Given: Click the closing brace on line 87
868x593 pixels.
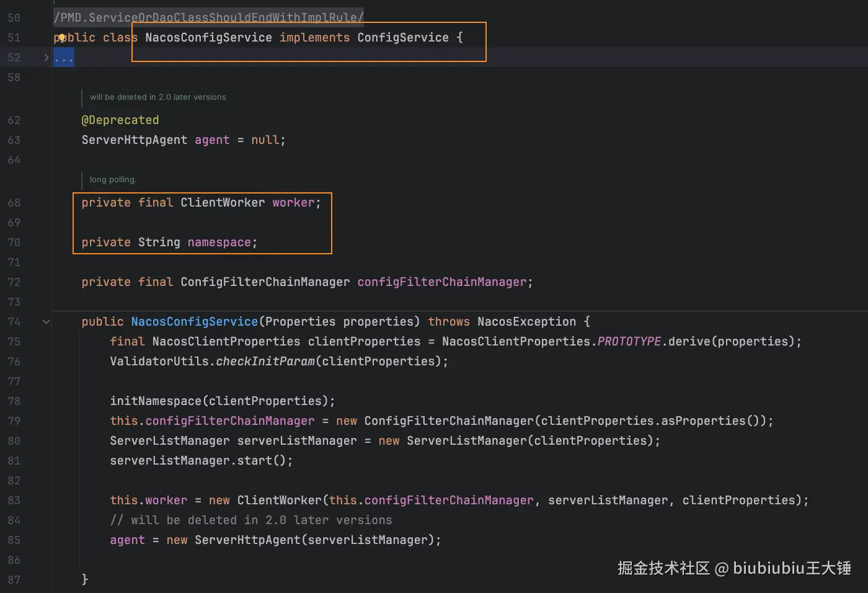Looking at the screenshot, I should (85, 579).
